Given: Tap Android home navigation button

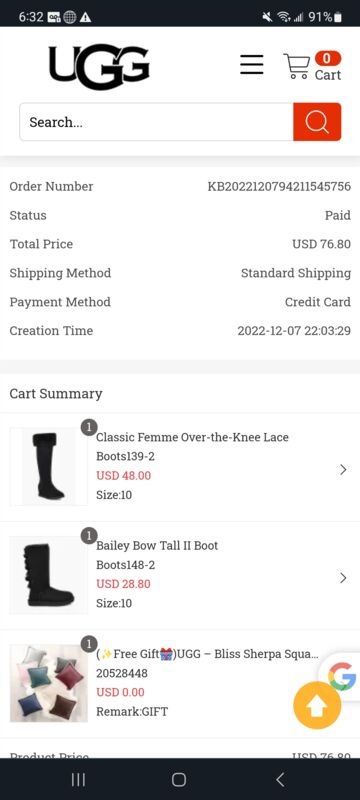Looking at the screenshot, I should 179,779.
